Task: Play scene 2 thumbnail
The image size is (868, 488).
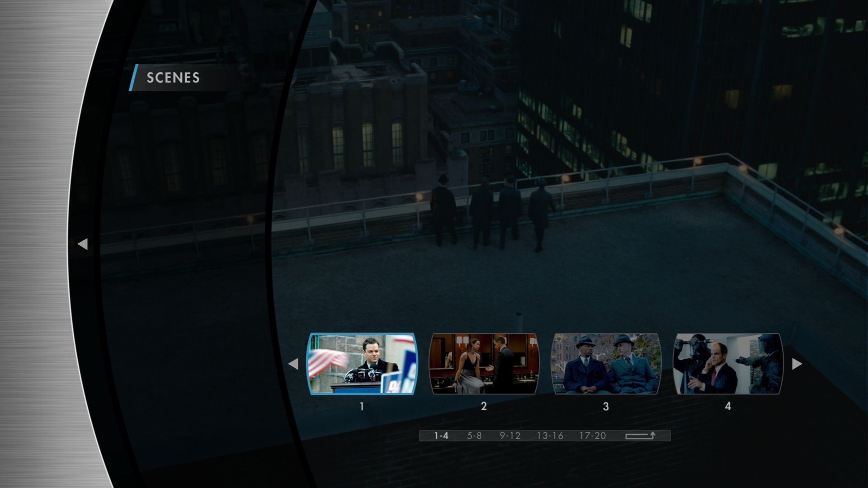Action: pos(484,364)
